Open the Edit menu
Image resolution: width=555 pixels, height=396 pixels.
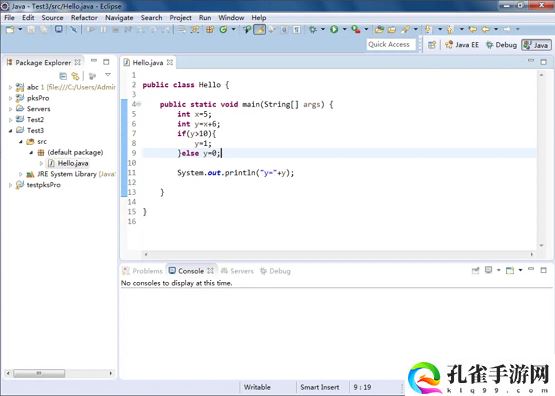click(x=28, y=18)
